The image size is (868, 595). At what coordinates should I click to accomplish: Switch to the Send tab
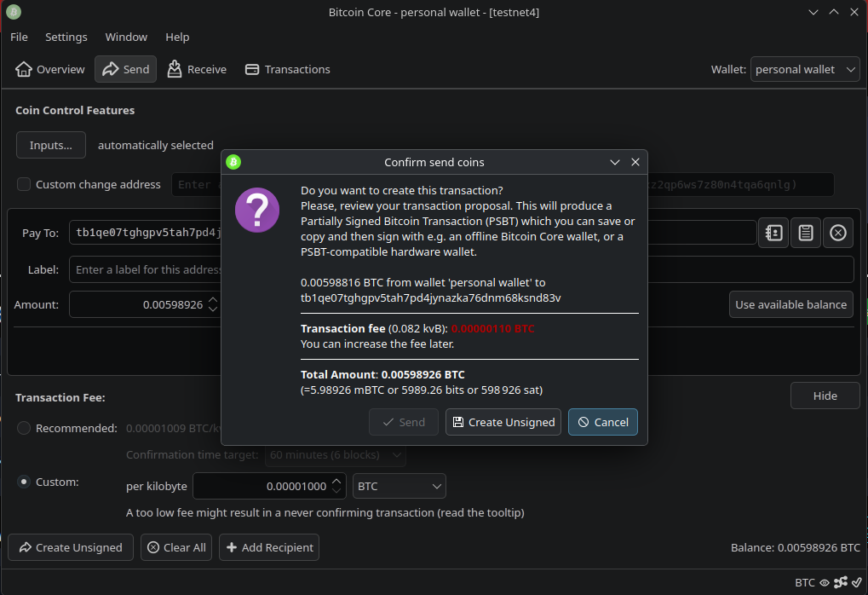coord(126,69)
